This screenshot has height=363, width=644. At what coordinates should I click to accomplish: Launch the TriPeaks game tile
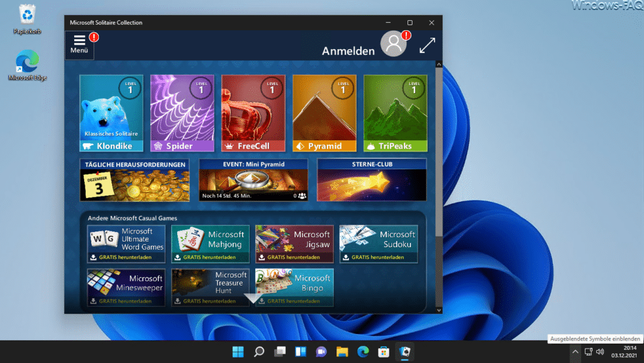396,113
